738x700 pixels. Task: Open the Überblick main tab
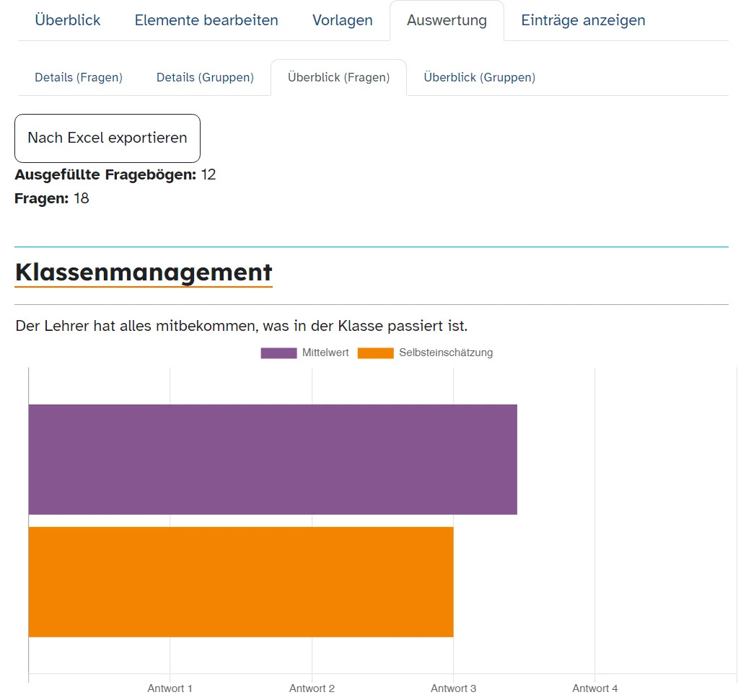coord(68,20)
